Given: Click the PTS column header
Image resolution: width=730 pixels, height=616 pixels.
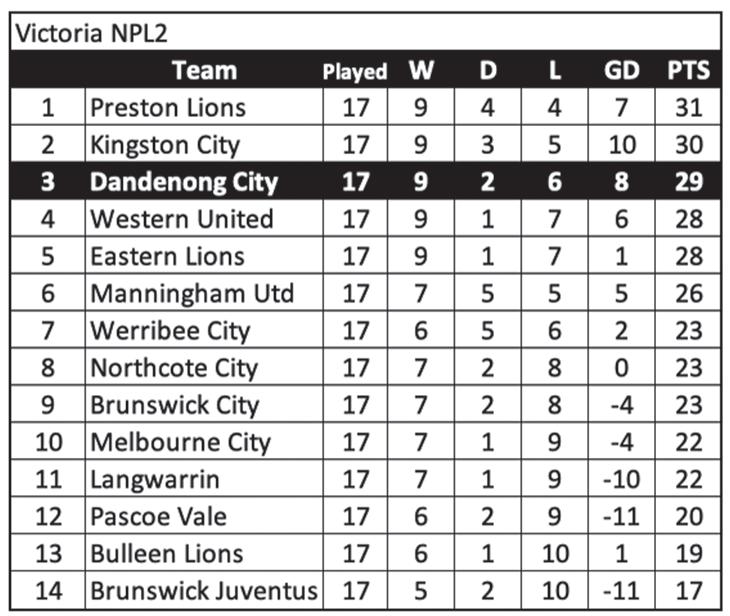Looking at the screenshot, I should tap(689, 71).
